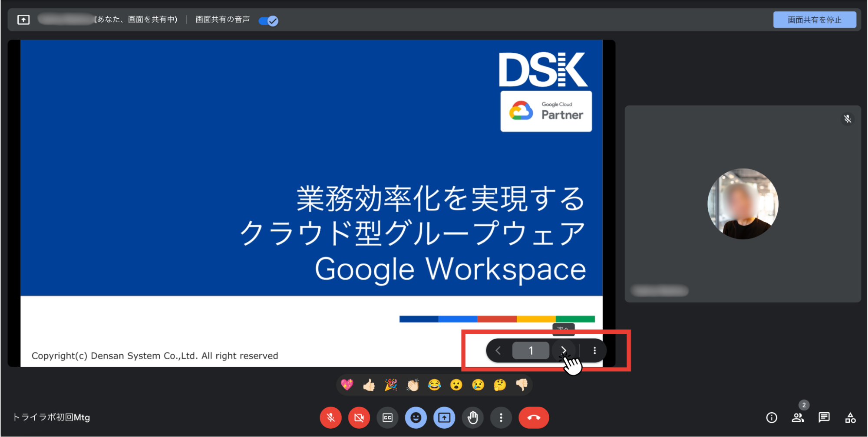The height and width of the screenshot is (437, 868).
Task: Click the participant's avatar tile
Action: [743, 204]
